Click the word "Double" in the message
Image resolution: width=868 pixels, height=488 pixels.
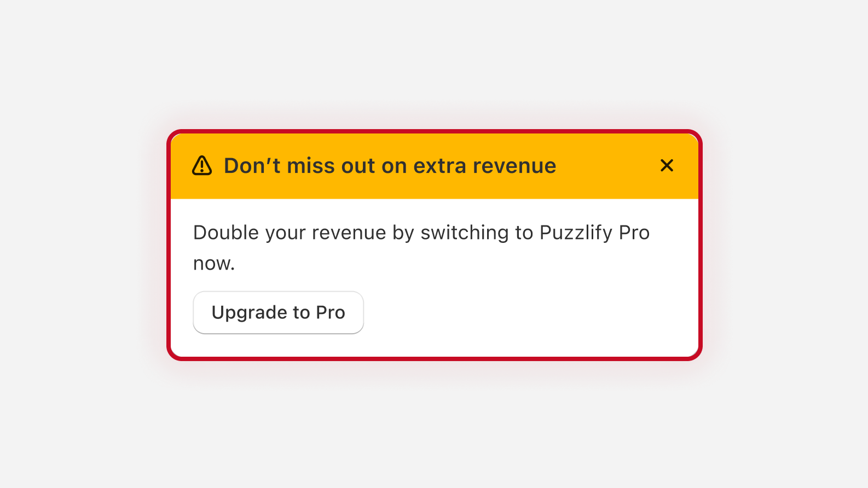(226, 233)
